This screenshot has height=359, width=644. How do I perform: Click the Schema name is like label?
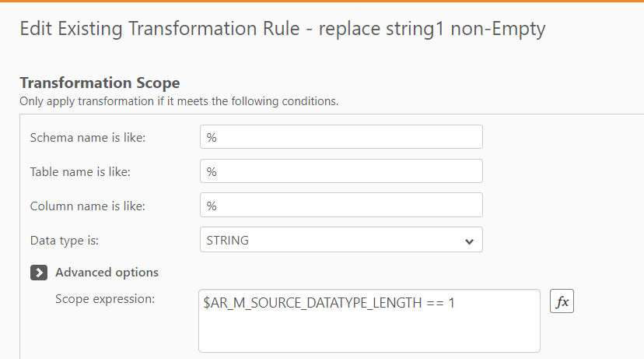tap(88, 138)
